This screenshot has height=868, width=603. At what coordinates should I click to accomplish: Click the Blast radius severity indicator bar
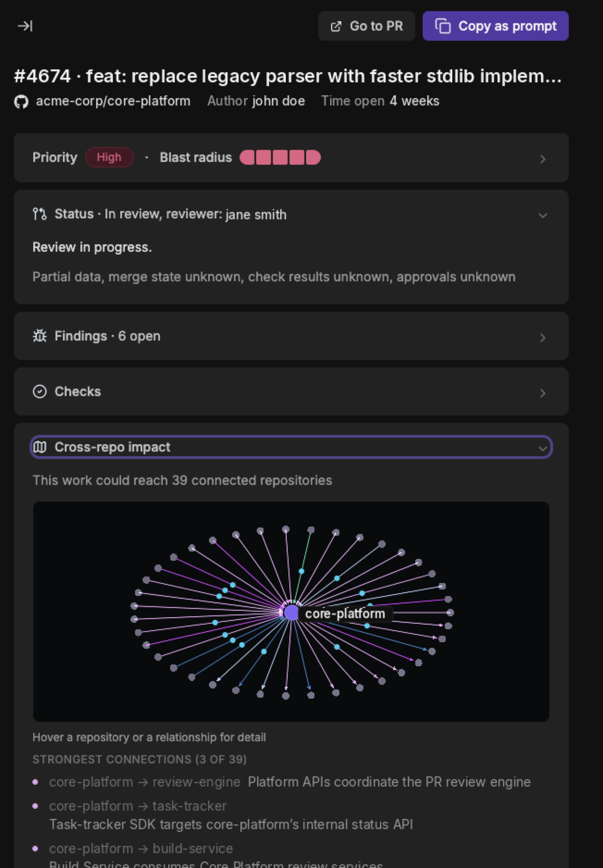[280, 158]
